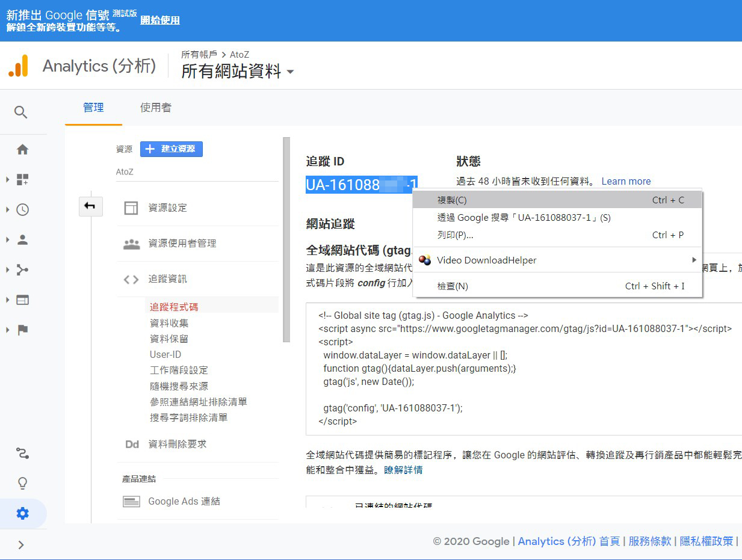742x560 pixels.
Task: Click the Discover lightbulb icon
Action: (22, 483)
